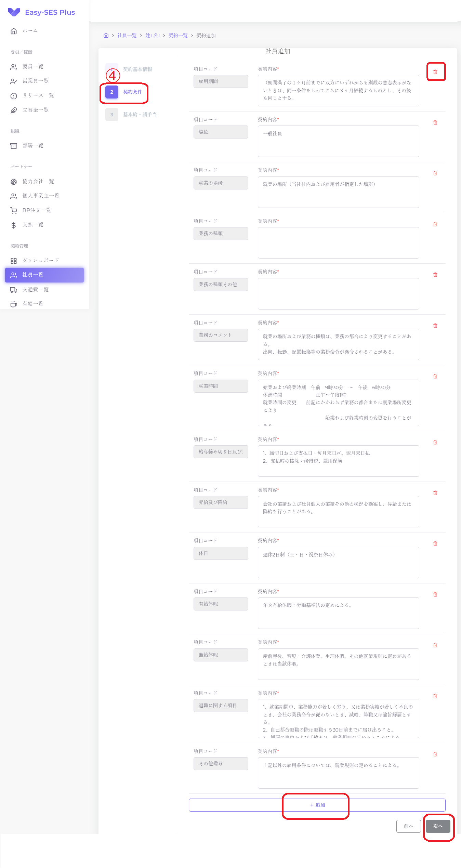Click trash icon for 職位 row
The image size is (461, 868).
[x=435, y=122]
